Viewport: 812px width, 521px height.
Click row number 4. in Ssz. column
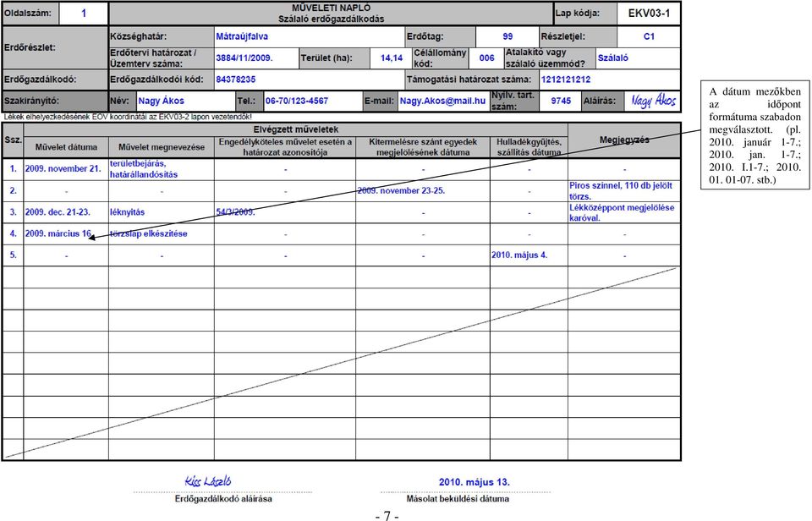(13, 233)
